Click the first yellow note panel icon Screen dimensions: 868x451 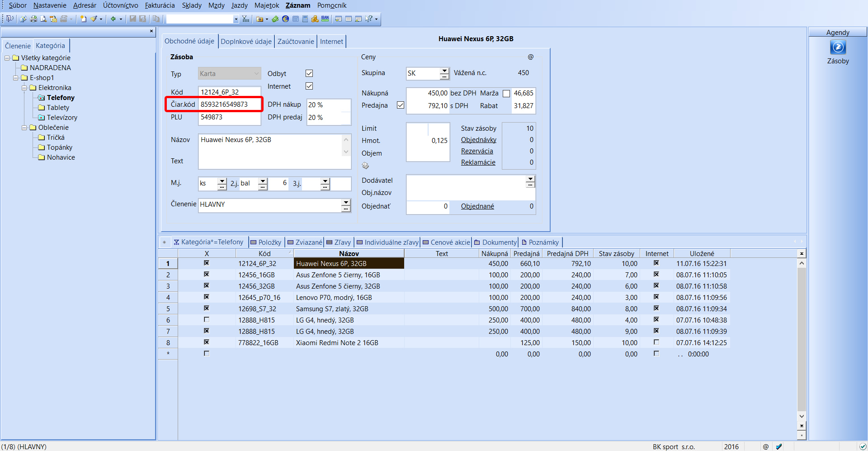pos(338,19)
